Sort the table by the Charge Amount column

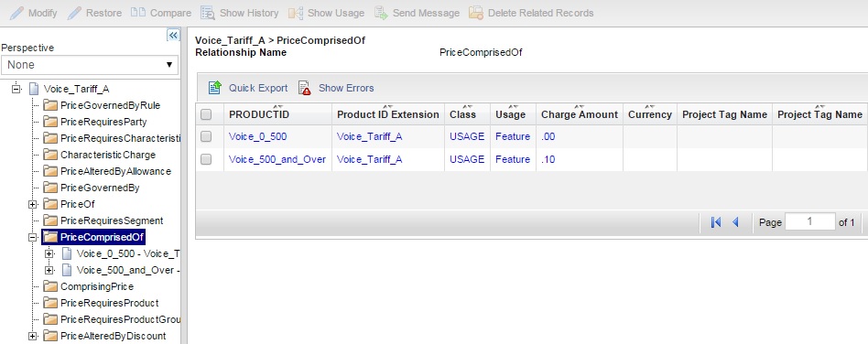pos(579,114)
